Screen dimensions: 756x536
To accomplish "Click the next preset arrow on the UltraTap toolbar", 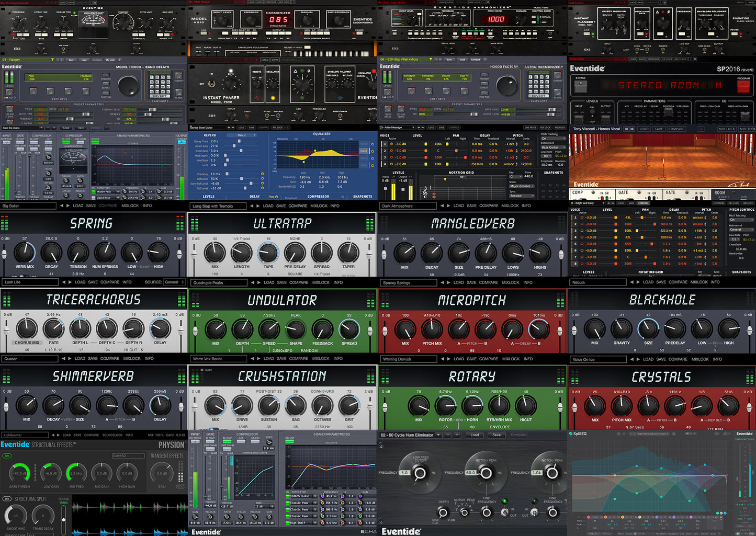I will pyautogui.click(x=258, y=282).
